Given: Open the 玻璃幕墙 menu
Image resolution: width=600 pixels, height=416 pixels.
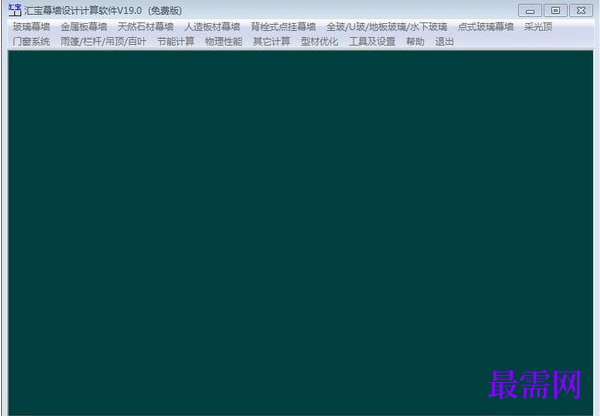Looking at the screenshot, I should pyautogui.click(x=31, y=27).
